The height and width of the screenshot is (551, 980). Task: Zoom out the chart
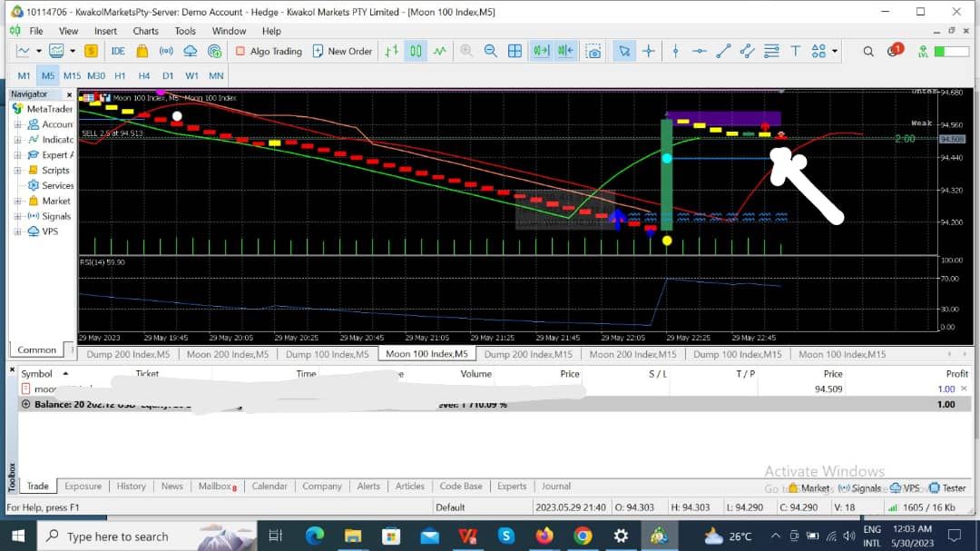coord(491,51)
